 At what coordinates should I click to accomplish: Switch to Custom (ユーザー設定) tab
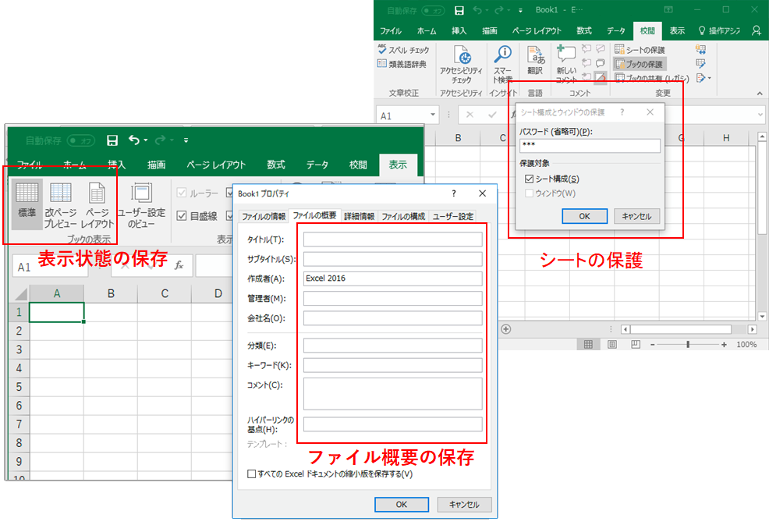point(452,216)
